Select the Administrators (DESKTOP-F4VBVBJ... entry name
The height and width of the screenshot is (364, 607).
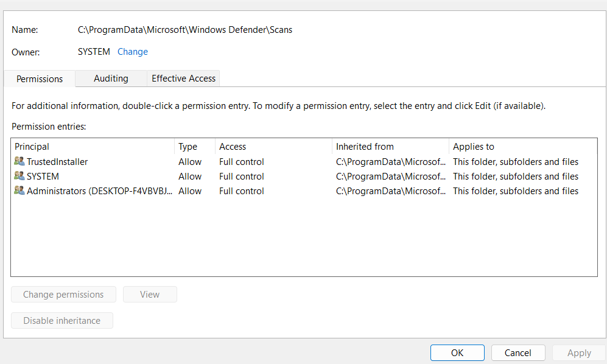pos(99,191)
